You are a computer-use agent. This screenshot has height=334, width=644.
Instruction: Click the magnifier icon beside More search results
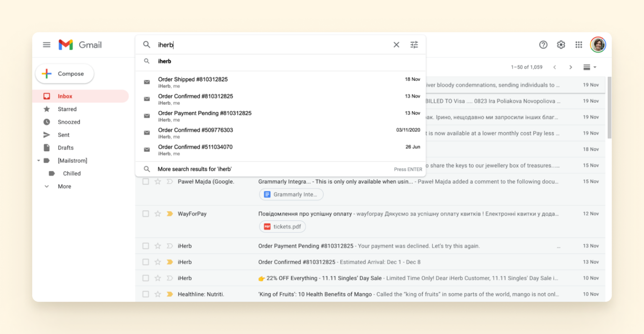coord(147,169)
